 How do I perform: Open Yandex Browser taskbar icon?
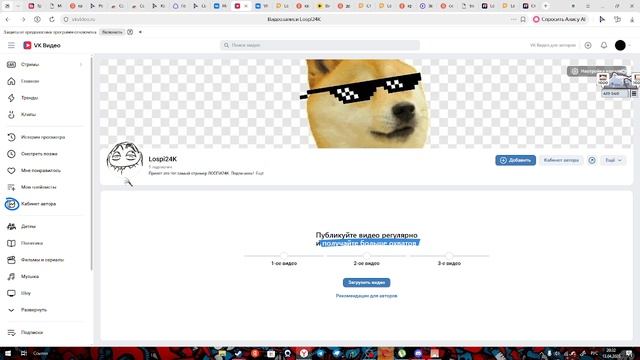(304, 353)
